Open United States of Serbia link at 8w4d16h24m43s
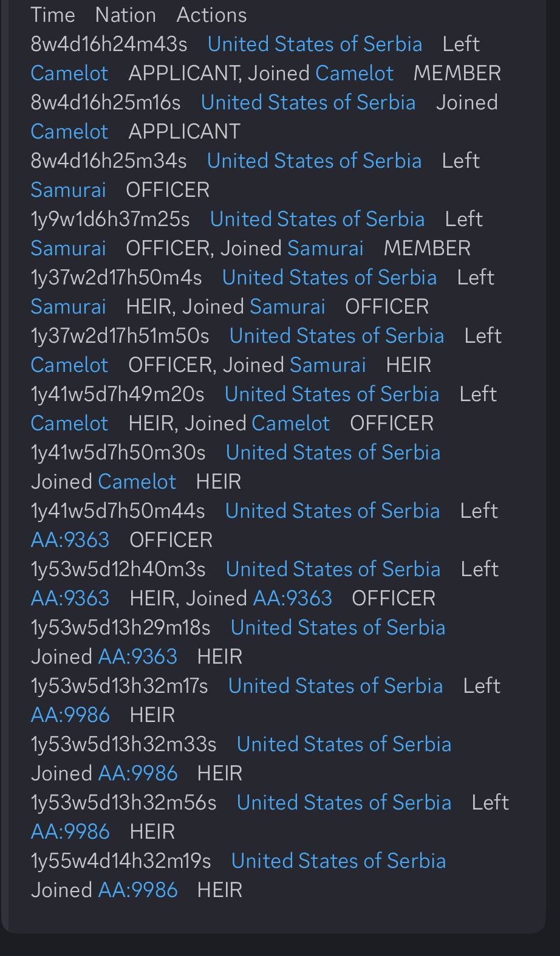The height and width of the screenshot is (956, 560). pyautogui.click(x=315, y=44)
